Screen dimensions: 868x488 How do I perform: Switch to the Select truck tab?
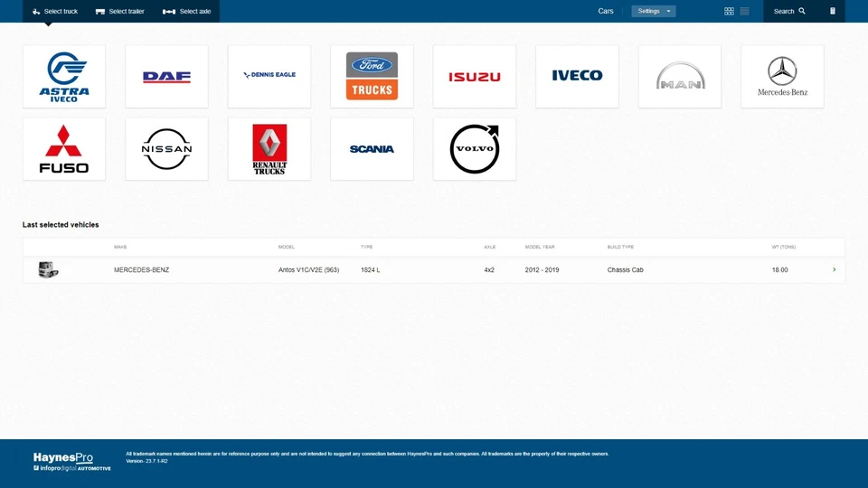55,11
